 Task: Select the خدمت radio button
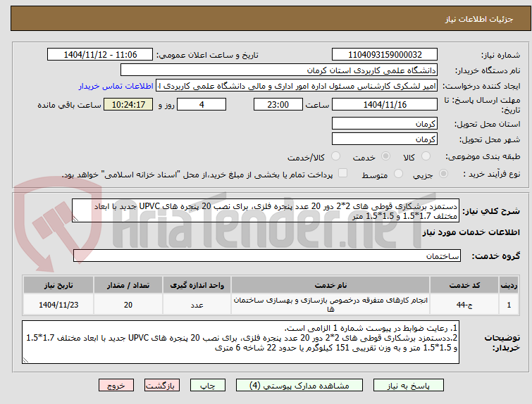385,156
